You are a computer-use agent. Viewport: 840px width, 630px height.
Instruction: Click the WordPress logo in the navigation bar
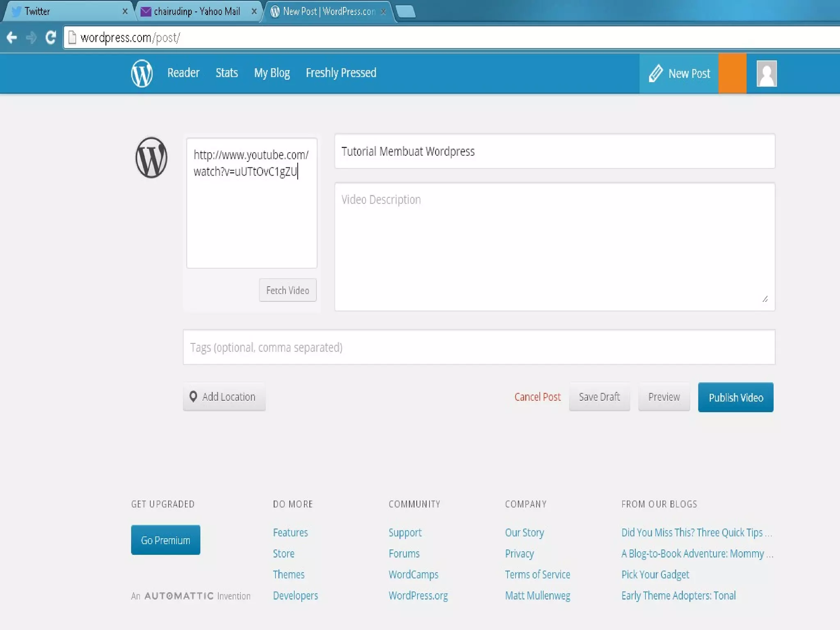tap(142, 73)
